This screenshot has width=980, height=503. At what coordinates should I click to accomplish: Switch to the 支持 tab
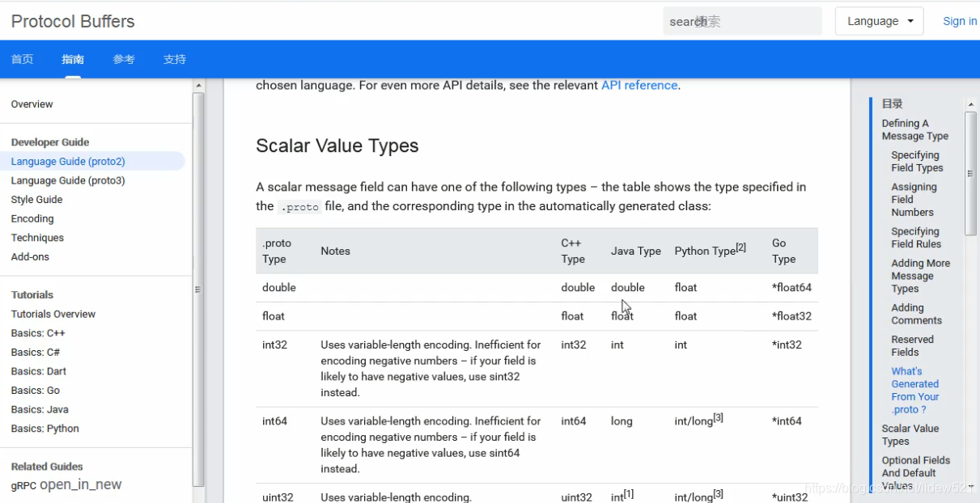[175, 59]
